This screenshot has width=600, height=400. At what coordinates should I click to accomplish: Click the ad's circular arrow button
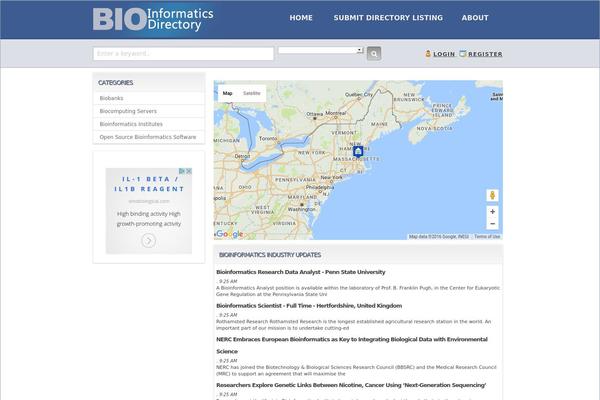click(x=148, y=240)
